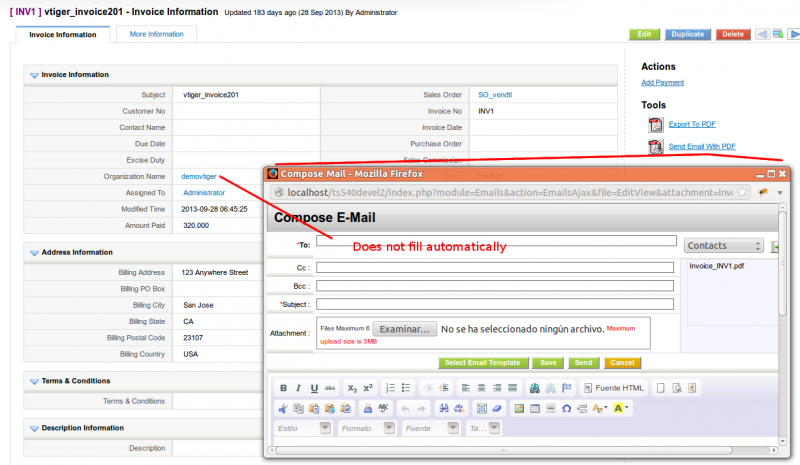Click into the To recipient field
This screenshot has width=800, height=465.
(x=496, y=240)
